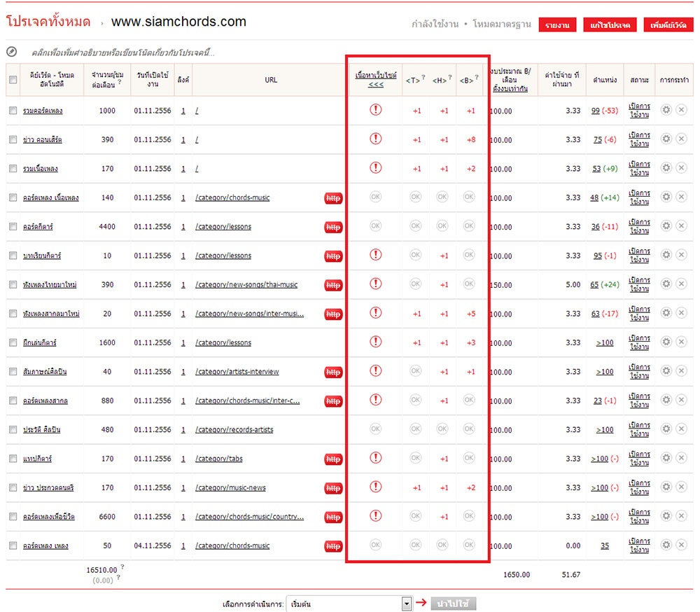Click the project note placeholder text field
The width and height of the screenshot is (700, 612).
click(123, 53)
